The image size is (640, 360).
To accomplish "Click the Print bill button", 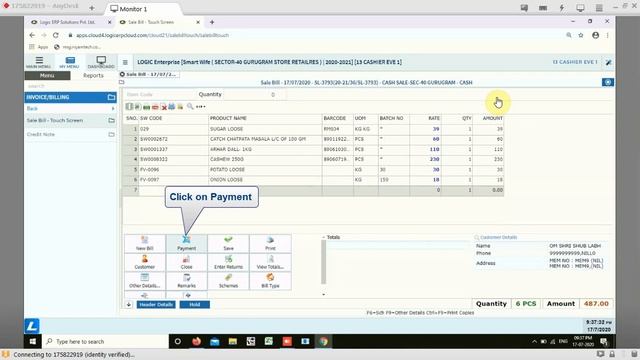I will (x=270, y=243).
